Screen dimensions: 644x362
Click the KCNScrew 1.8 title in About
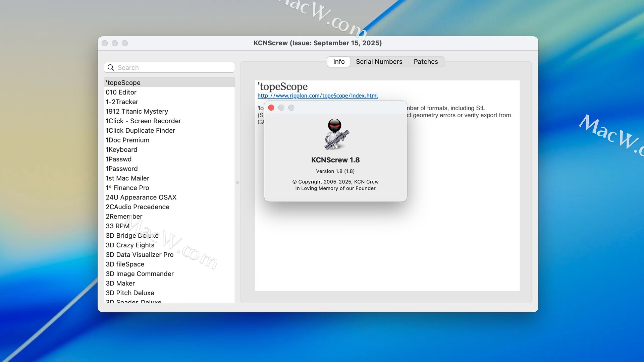point(335,160)
